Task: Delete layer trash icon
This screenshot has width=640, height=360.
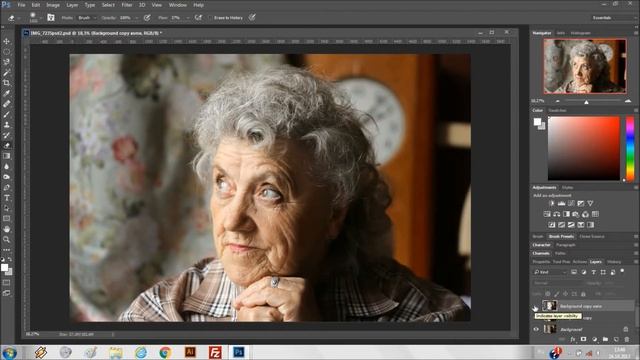Action: [x=627, y=339]
